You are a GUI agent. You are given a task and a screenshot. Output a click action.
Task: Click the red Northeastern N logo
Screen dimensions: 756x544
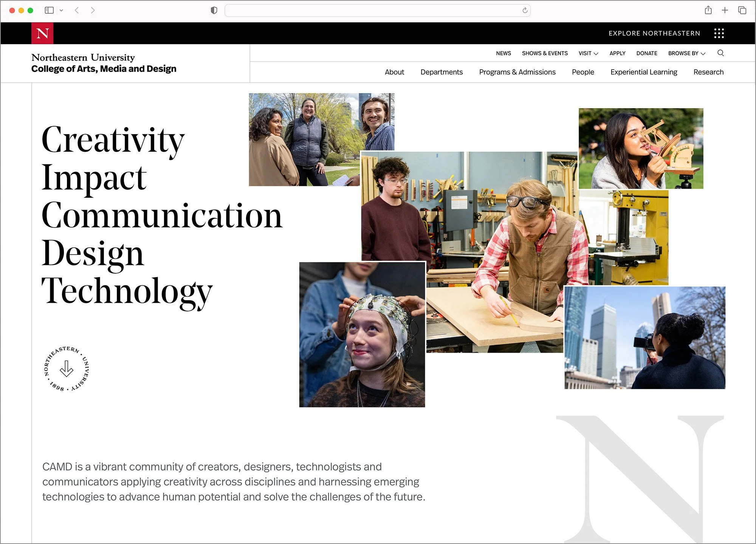pyautogui.click(x=42, y=33)
